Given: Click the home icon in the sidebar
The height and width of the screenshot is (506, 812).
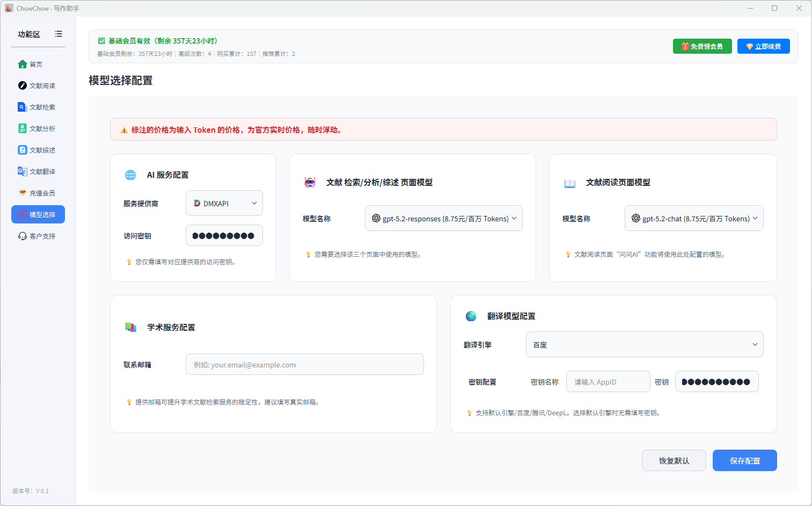Looking at the screenshot, I should [22, 64].
